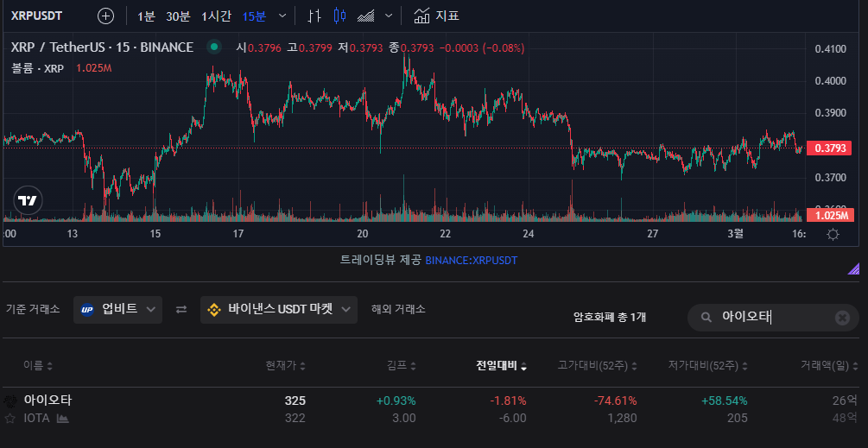Viewport: 868px width, 448px height.
Task: Click the IOTA coin logo icon
Action: pyautogui.click(x=10, y=401)
